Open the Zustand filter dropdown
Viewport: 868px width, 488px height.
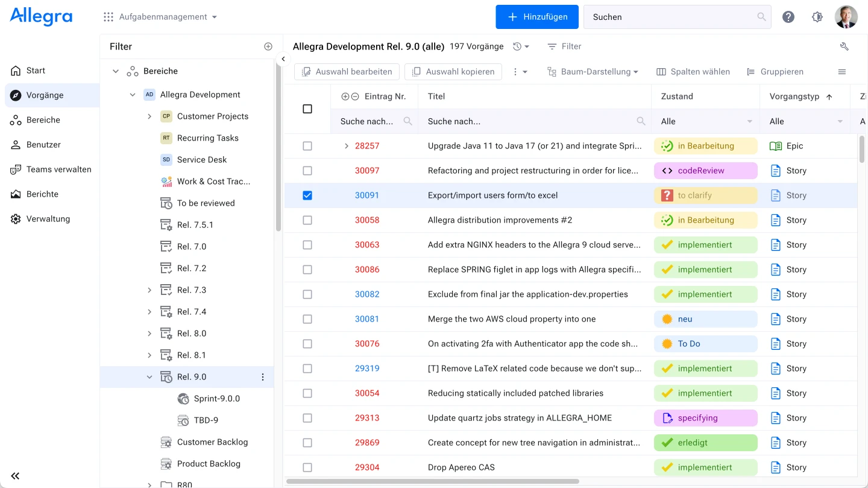tap(705, 121)
